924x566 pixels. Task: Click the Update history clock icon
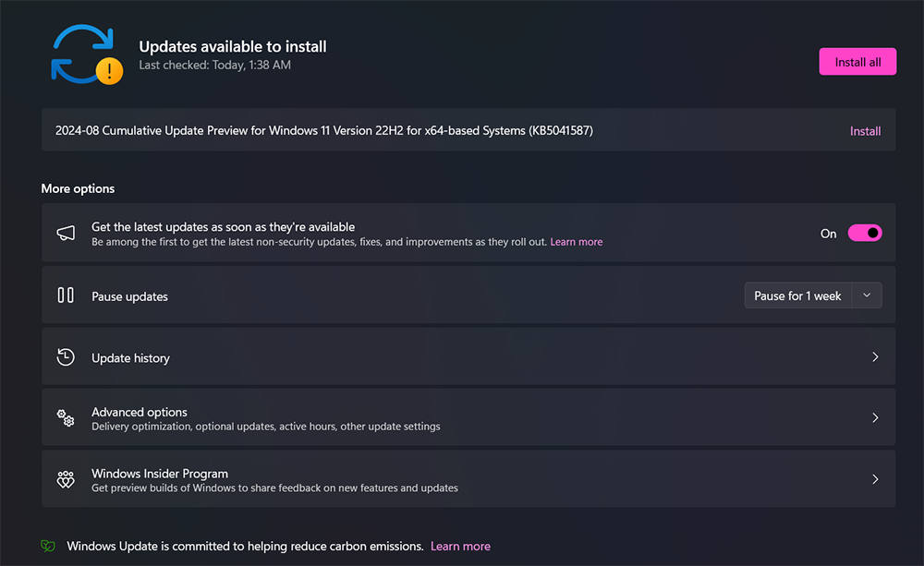tap(66, 357)
